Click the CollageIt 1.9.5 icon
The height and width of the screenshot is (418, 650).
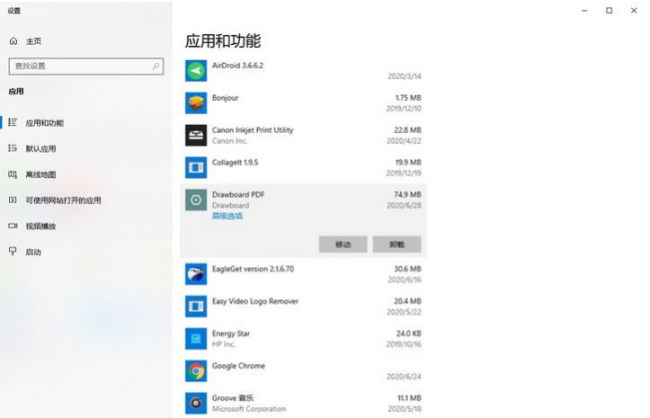coord(196,168)
